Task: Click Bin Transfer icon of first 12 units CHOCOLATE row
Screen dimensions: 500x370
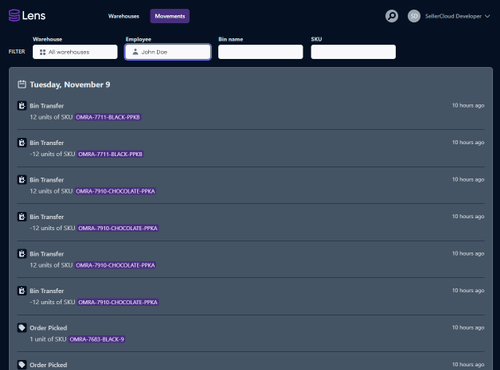Action: click(x=22, y=180)
